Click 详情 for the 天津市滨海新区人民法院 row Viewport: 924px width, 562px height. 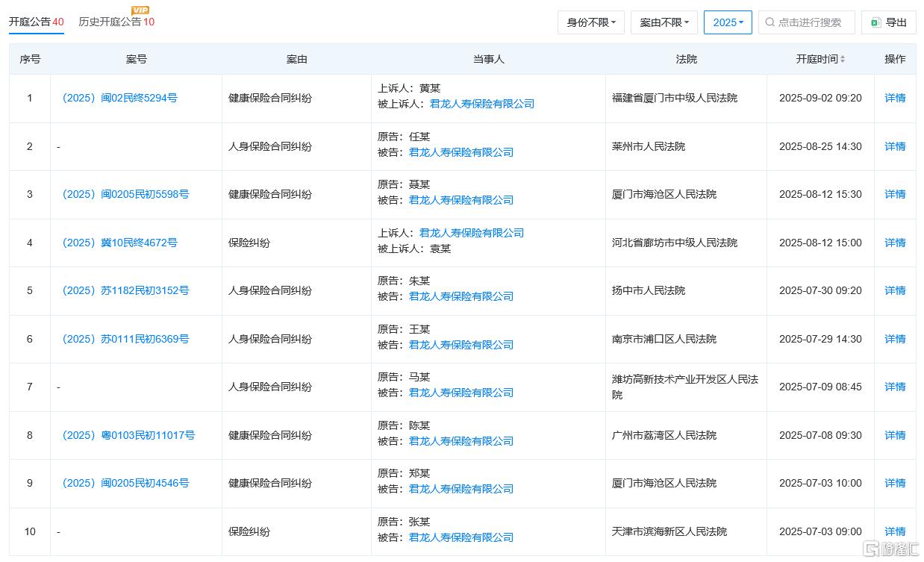pyautogui.click(x=894, y=531)
